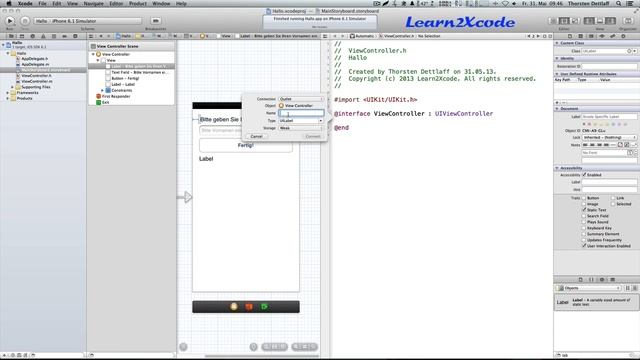This screenshot has width=640, height=360.
Task: Select AppDelegate.m in project navigator
Action: pyautogui.click(x=35, y=64)
